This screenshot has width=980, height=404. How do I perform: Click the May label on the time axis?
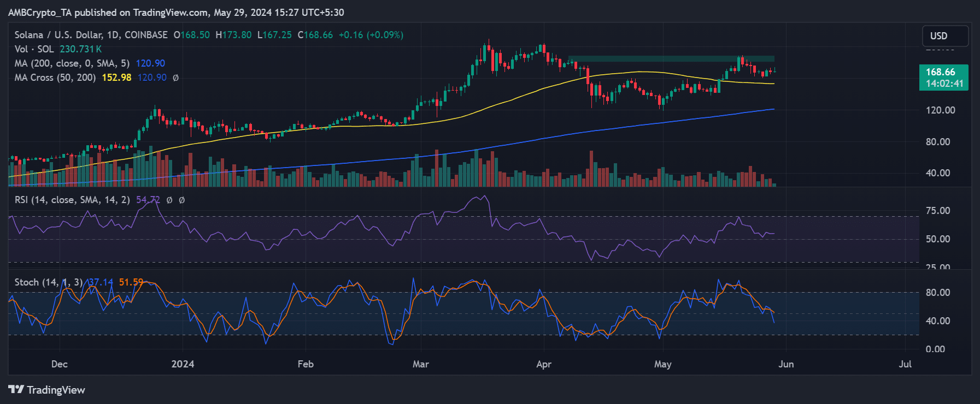663,364
